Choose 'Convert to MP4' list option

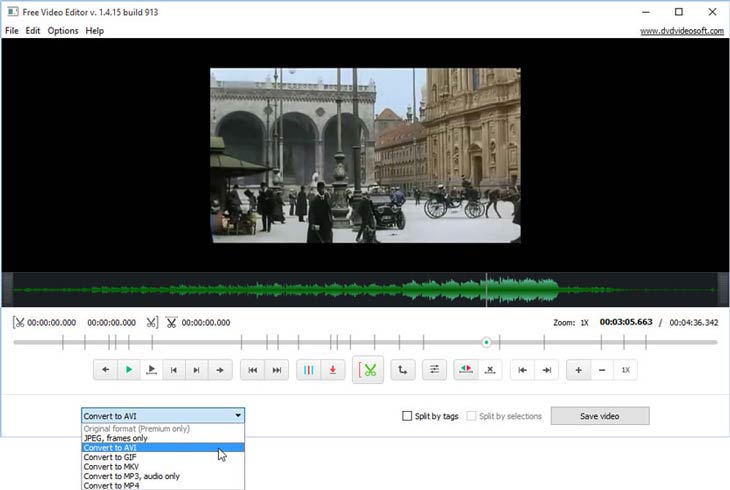[x=163, y=485]
